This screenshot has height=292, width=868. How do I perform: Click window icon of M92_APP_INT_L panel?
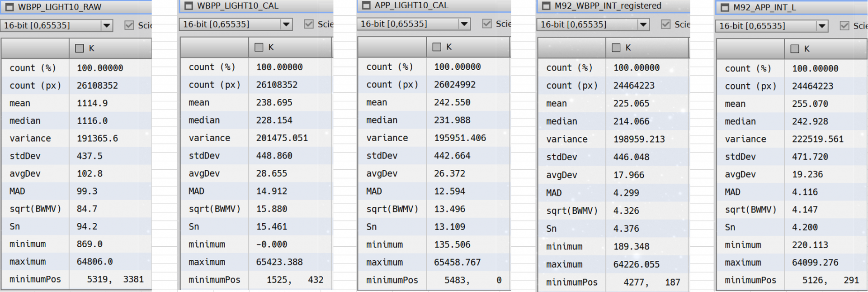point(725,8)
